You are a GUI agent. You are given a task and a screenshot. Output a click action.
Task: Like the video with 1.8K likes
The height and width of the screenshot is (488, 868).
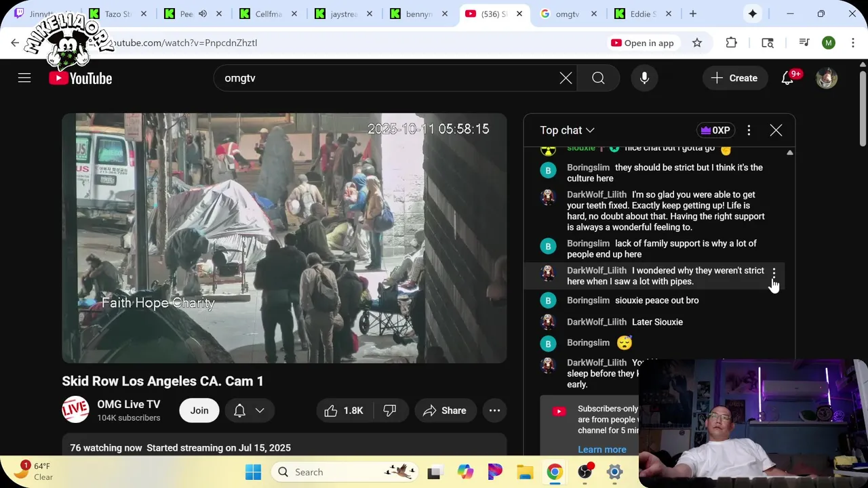pyautogui.click(x=344, y=410)
